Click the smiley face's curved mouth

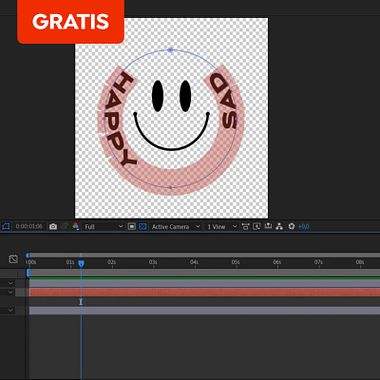(171, 132)
